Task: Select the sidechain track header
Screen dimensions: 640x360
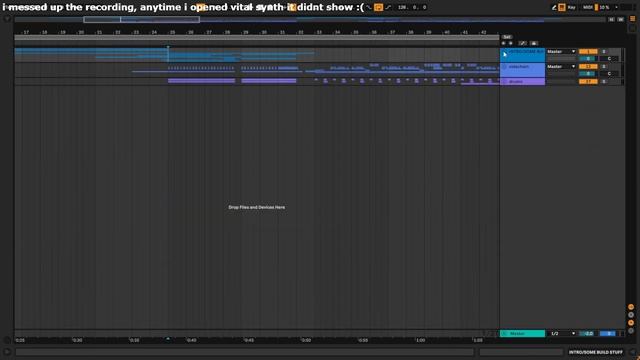Action: [x=522, y=70]
